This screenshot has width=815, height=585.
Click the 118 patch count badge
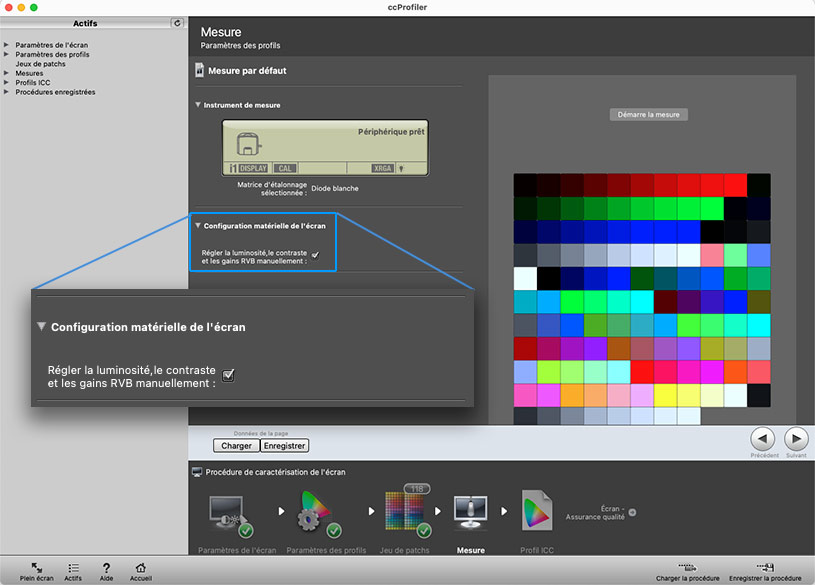(417, 489)
